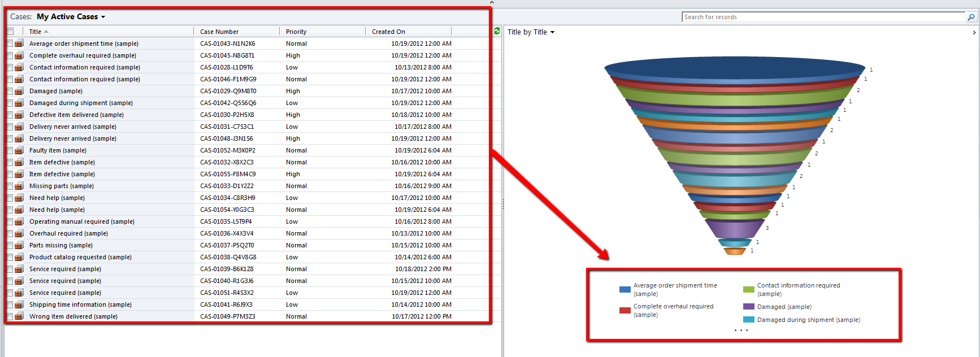Check the checkbox for case CAS-01028-L1D9T6
This screenshot has height=357, width=980.
10,67
